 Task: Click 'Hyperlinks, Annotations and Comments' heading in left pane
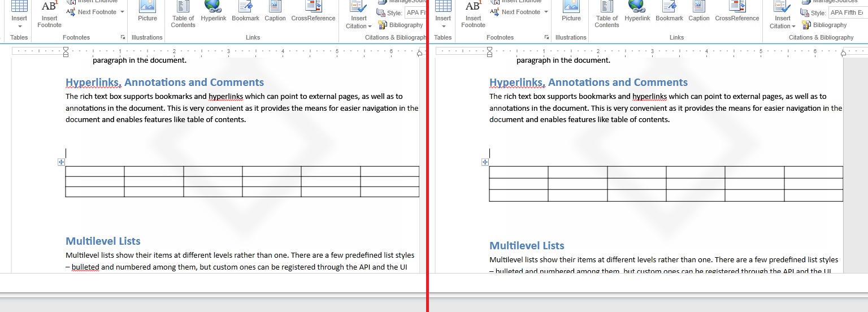click(164, 83)
